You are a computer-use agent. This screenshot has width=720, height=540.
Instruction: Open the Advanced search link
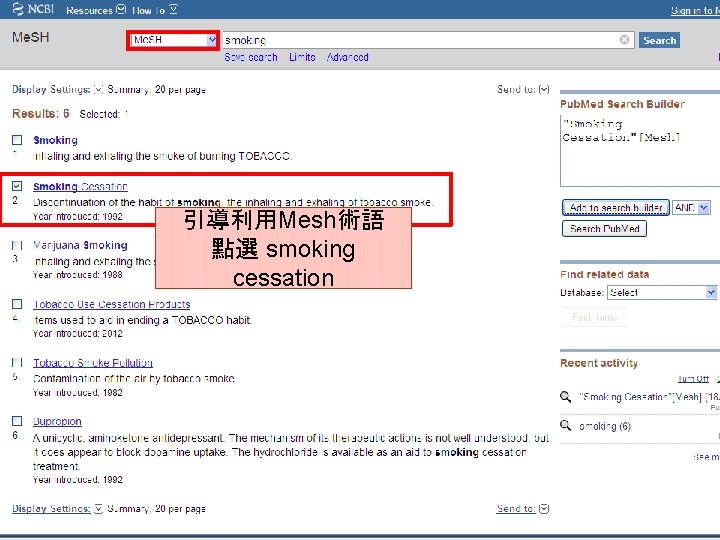pos(348,57)
